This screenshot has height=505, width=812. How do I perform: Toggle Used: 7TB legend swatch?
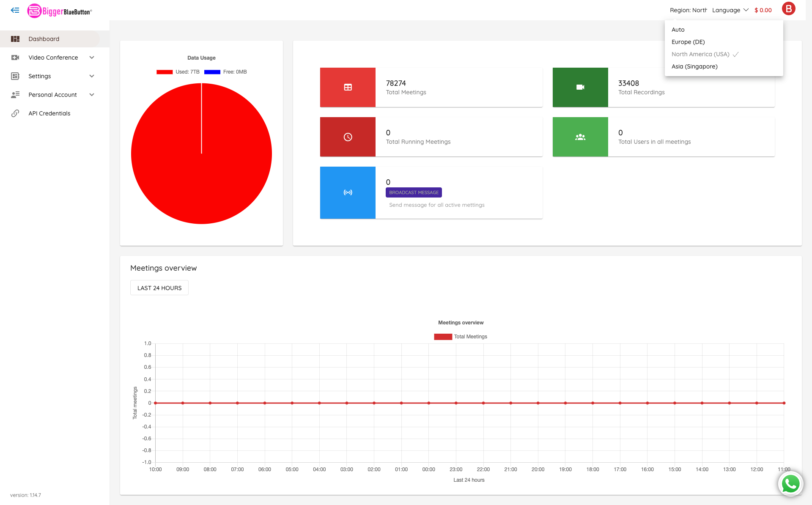pyautogui.click(x=165, y=72)
